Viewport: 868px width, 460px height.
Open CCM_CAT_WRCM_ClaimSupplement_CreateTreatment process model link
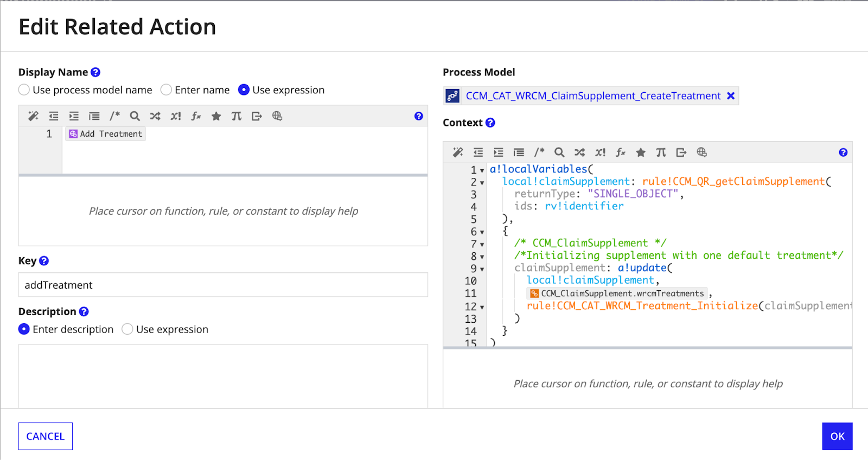[593, 96]
